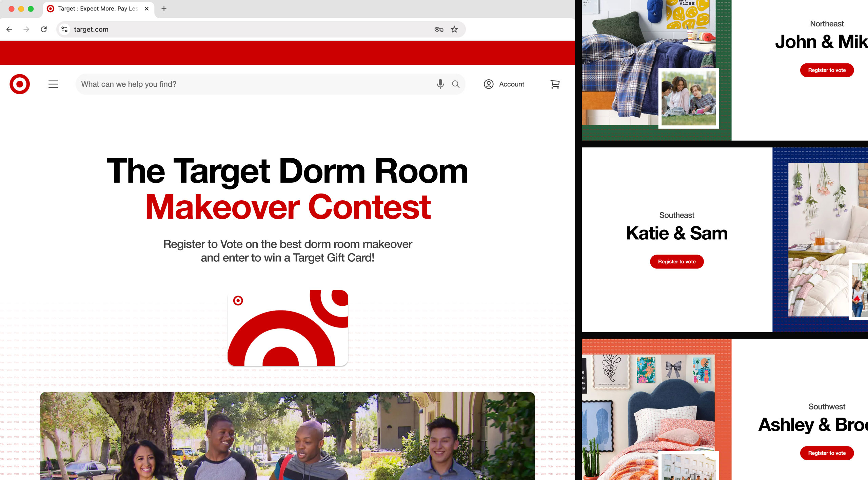This screenshot has height=480, width=868.
Task: Bookmark this page with star icon
Action: click(454, 29)
